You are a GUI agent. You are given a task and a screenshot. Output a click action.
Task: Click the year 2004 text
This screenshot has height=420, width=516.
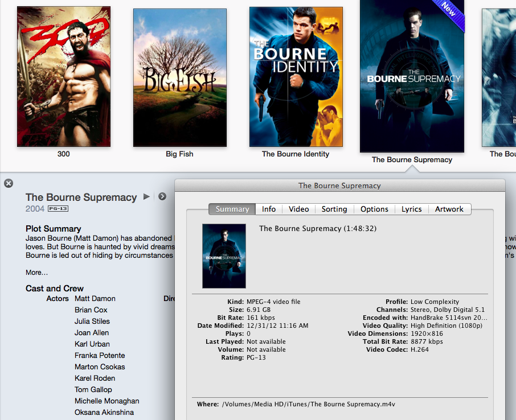click(35, 209)
